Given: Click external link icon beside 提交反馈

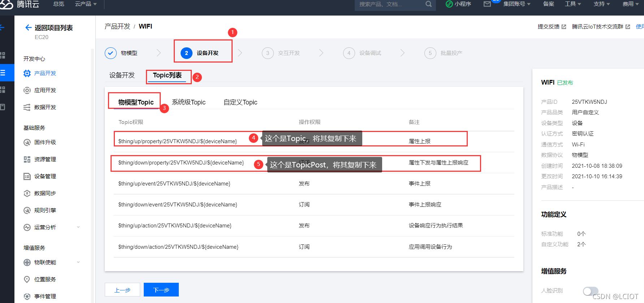Looking at the screenshot, I should (x=564, y=27).
